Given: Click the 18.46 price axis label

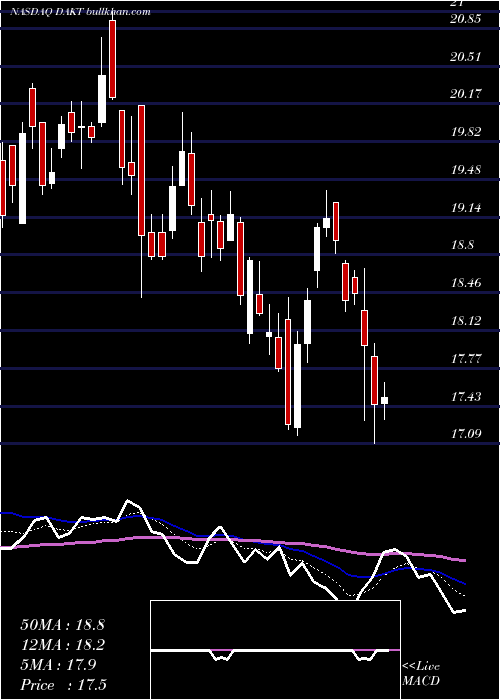Looking at the screenshot, I should click(x=466, y=283).
